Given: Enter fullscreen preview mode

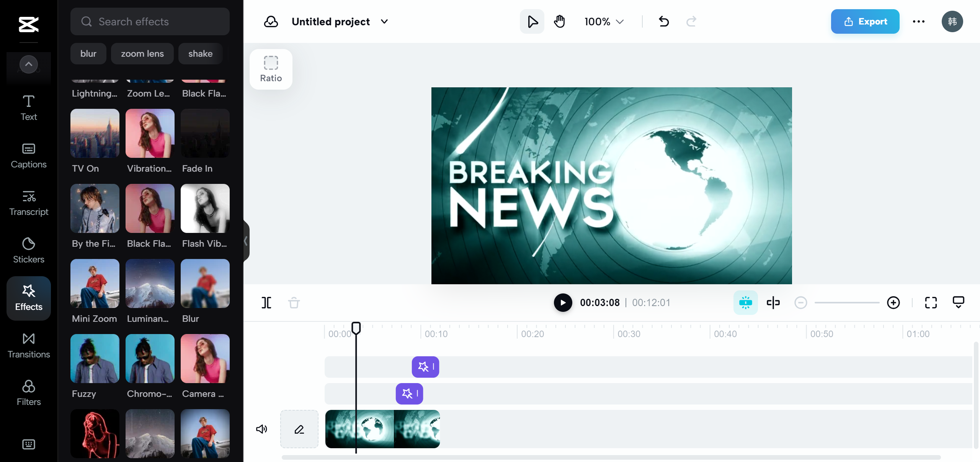Looking at the screenshot, I should tap(931, 303).
